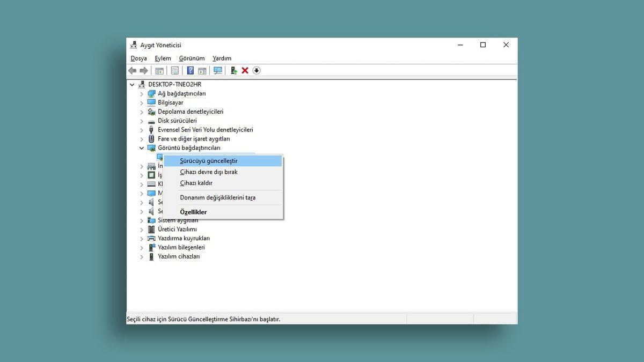
Task: Click the red X uninstall device icon
Action: (245, 70)
